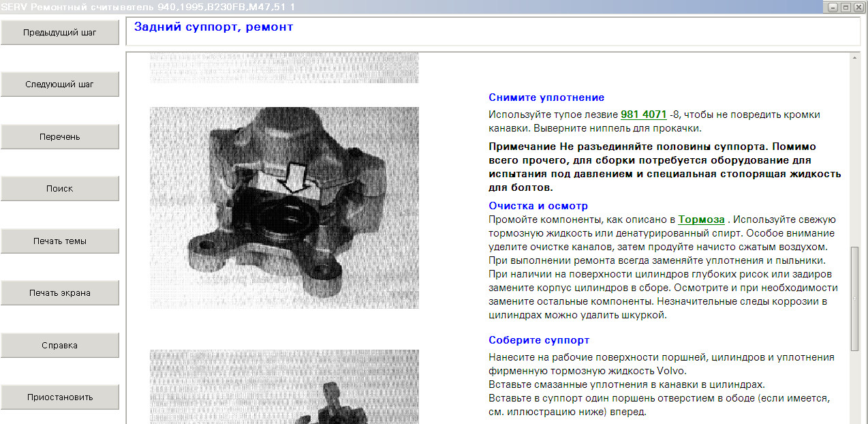Click the vertical scrollbar thumb
Screen dimensions: 868x424
pos(855,298)
